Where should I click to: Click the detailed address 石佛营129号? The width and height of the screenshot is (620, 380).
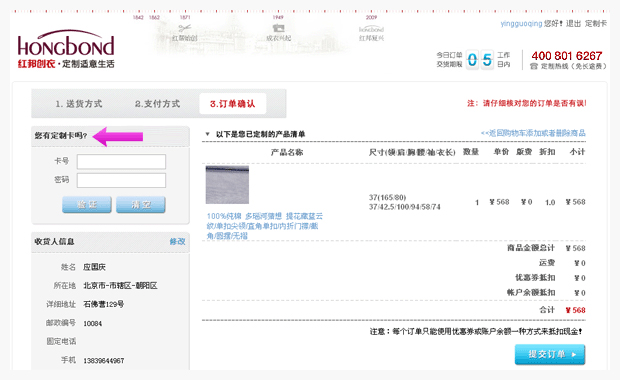pyautogui.click(x=104, y=304)
